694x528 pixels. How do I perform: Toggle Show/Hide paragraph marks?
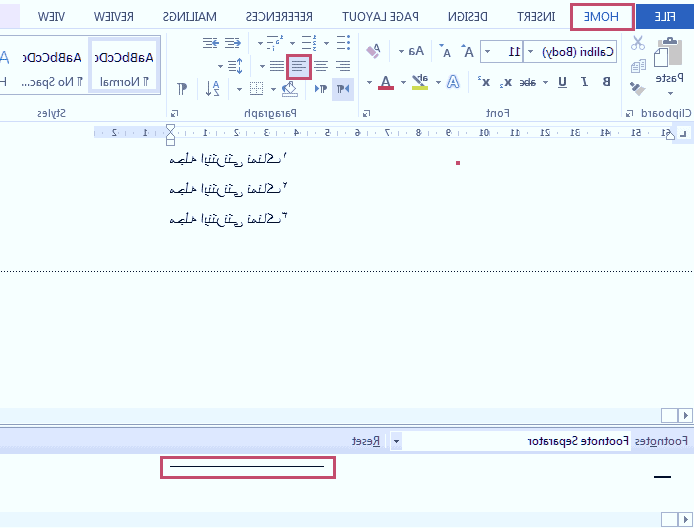coord(182,89)
